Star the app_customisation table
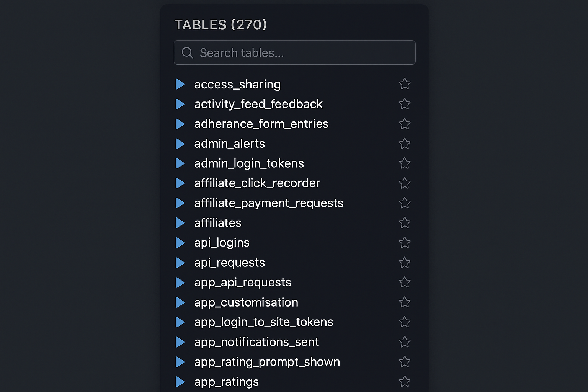Image resolution: width=588 pixels, height=392 pixels. pyautogui.click(x=405, y=302)
